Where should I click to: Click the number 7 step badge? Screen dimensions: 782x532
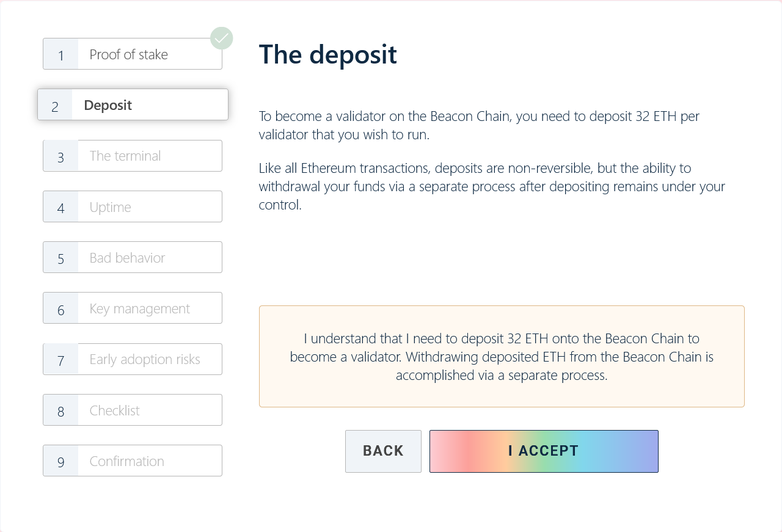61,360
